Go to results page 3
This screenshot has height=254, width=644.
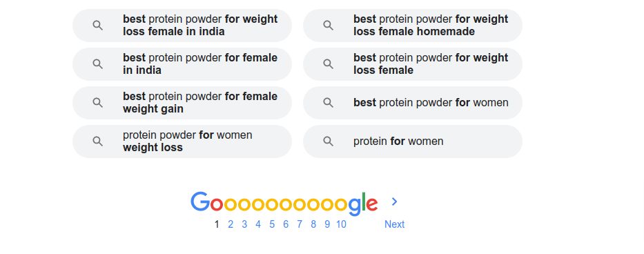pos(244,224)
